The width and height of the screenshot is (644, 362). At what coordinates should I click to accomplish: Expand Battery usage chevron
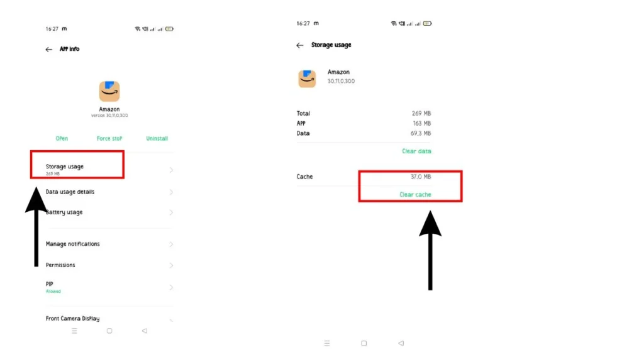click(x=171, y=212)
